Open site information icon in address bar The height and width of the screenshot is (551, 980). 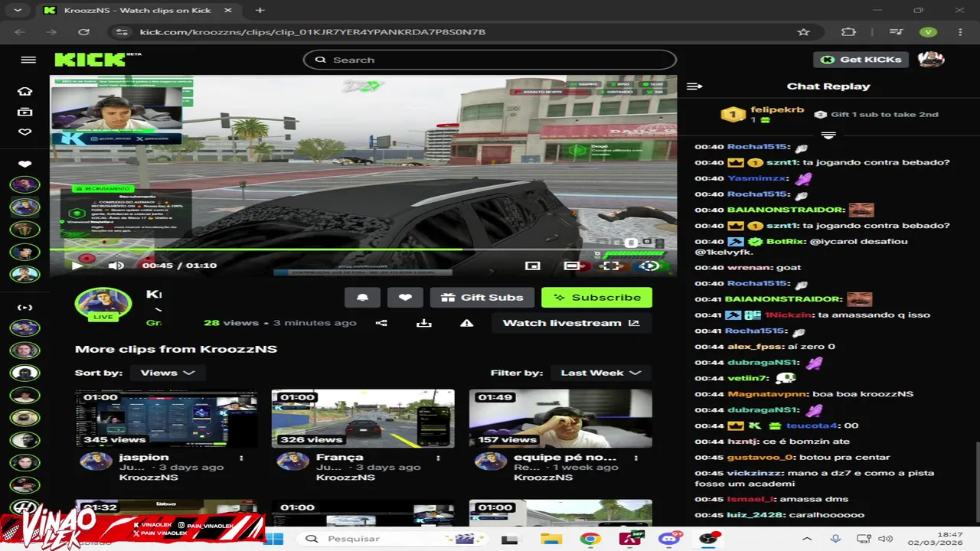[120, 32]
